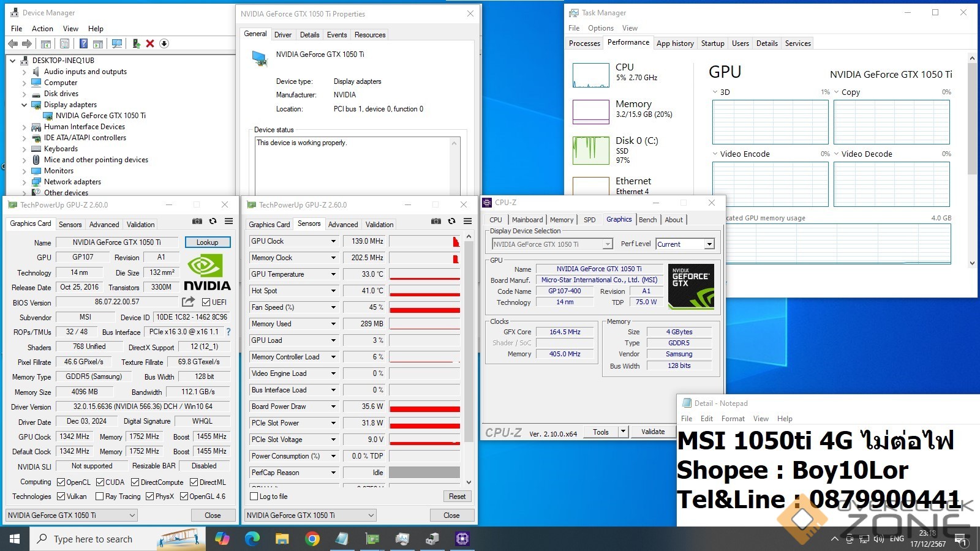This screenshot has width=980, height=551.
Task: Switch to the Bench tab in CPU-Z
Action: click(x=647, y=220)
